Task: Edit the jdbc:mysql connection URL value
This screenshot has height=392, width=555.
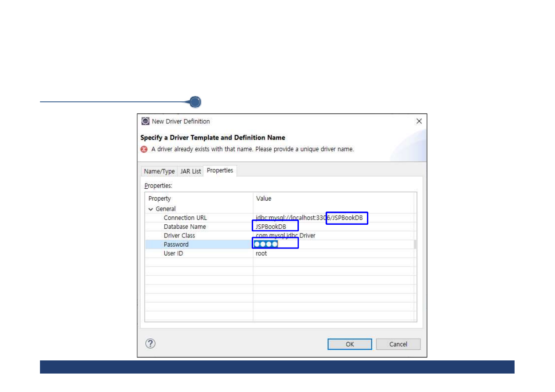Action: (x=309, y=218)
